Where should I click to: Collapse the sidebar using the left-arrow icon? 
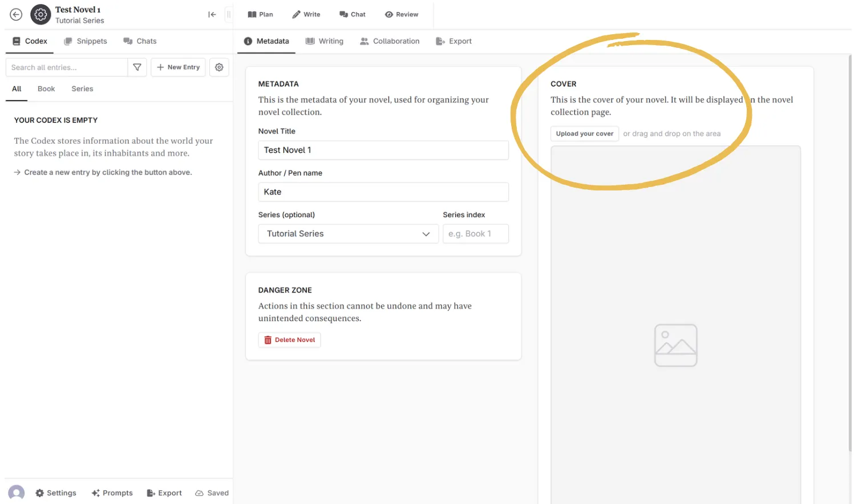pos(212,14)
